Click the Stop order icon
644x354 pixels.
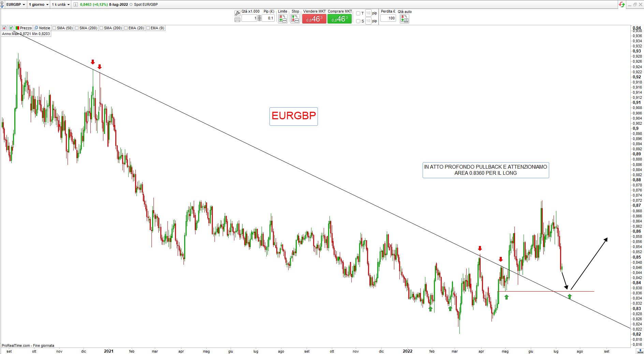click(x=295, y=19)
